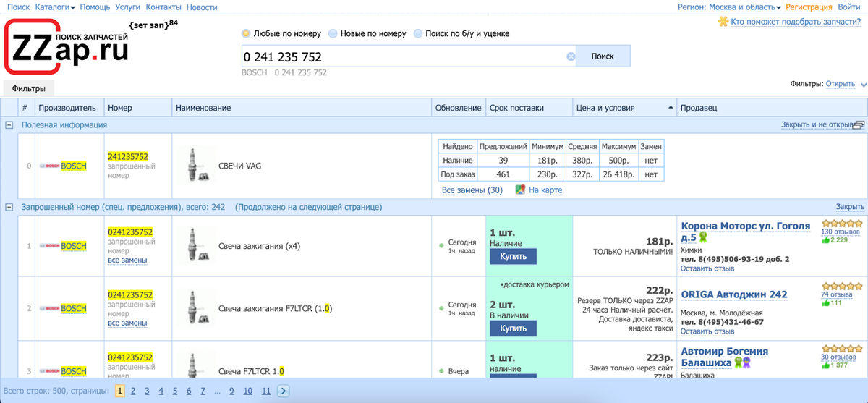868x403 pixels.
Task: Open the Услуги menu item
Action: point(128,7)
